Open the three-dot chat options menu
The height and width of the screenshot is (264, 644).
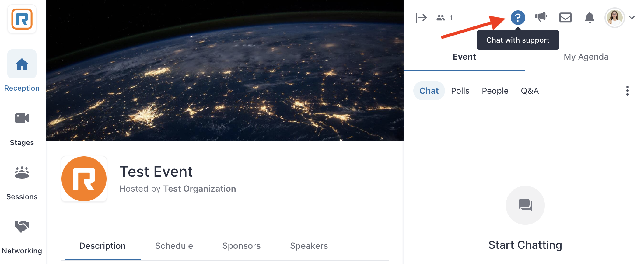pyautogui.click(x=628, y=91)
